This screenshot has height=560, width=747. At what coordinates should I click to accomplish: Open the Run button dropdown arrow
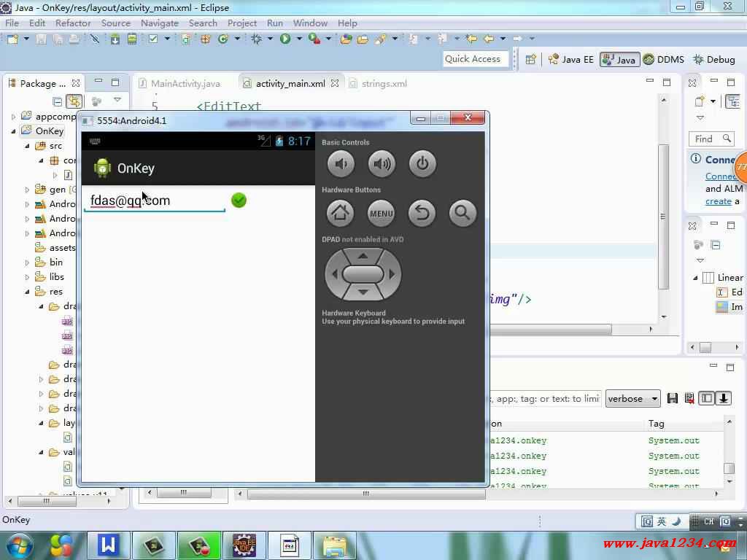coord(299,39)
